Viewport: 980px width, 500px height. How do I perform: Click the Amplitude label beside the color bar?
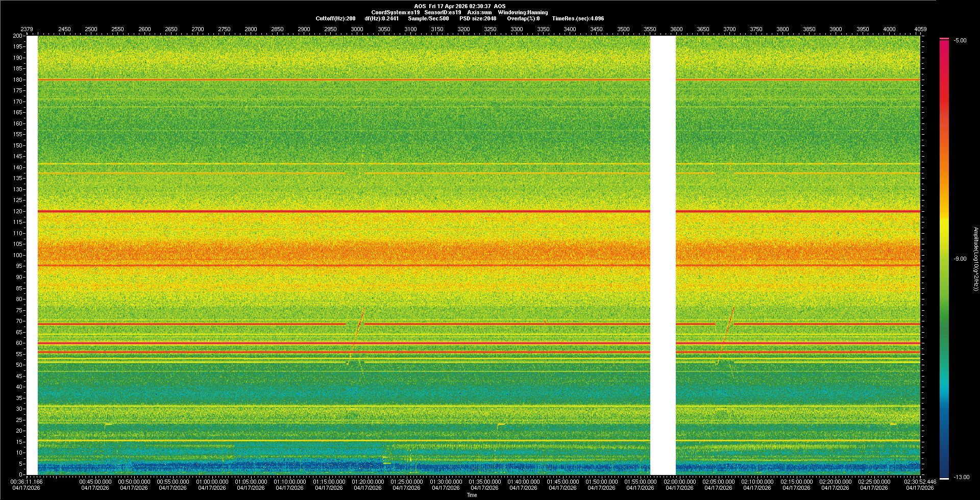[975, 259]
